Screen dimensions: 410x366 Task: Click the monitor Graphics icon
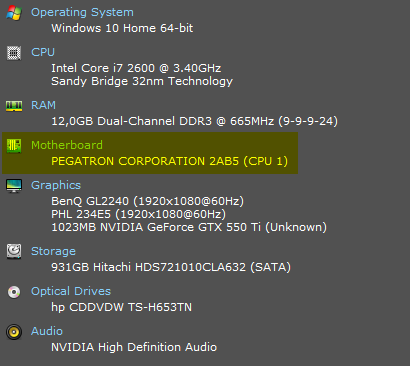pos(14,186)
